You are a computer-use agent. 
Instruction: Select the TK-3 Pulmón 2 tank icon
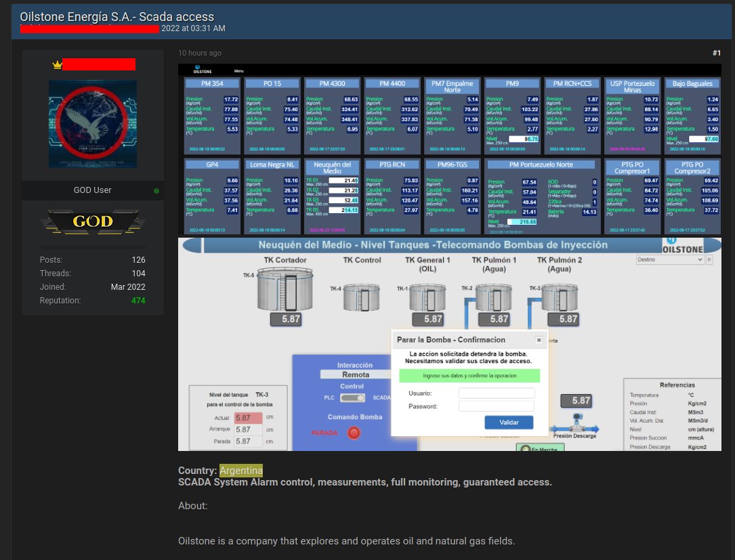pos(560,297)
